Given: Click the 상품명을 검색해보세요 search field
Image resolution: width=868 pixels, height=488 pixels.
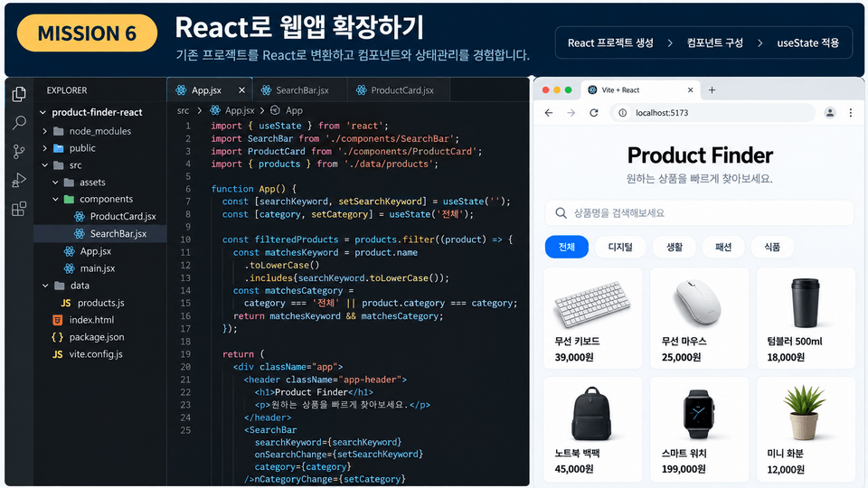Looking at the screenshot, I should click(x=699, y=213).
